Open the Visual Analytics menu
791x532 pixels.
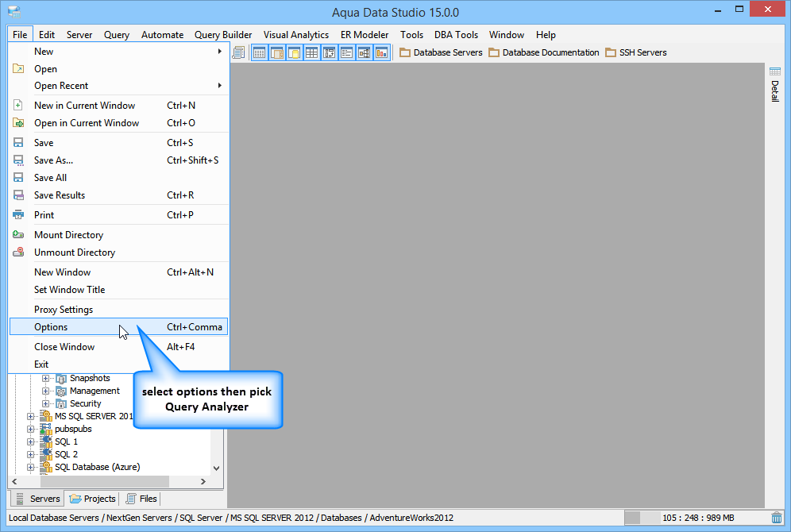click(296, 35)
